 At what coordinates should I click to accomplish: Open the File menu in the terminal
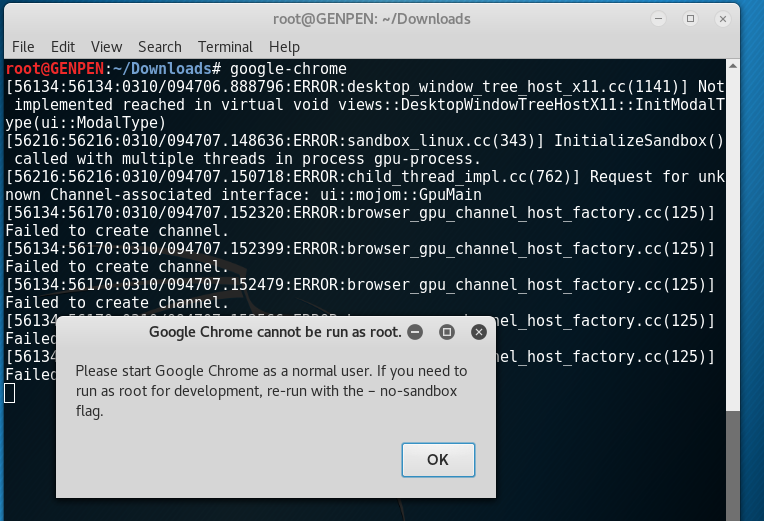[x=23, y=47]
